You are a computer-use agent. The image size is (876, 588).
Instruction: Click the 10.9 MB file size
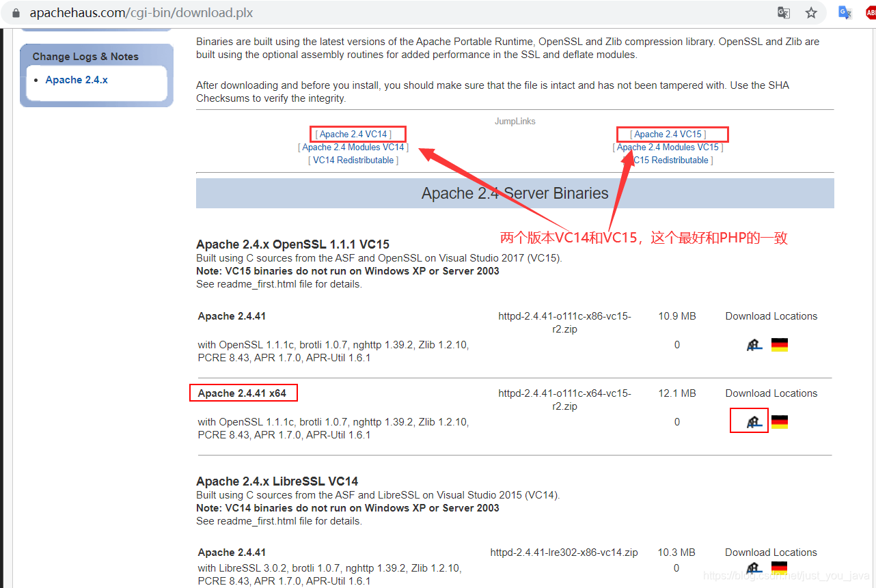pos(677,316)
